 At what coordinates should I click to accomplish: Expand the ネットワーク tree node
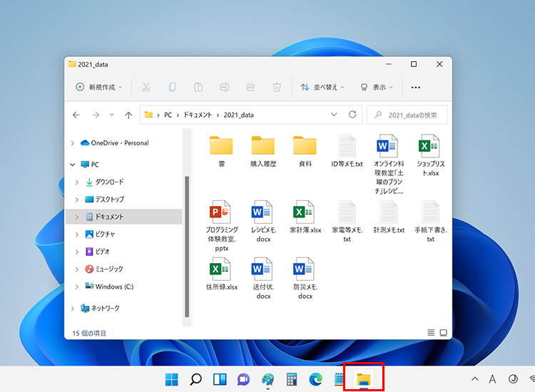tap(73, 309)
